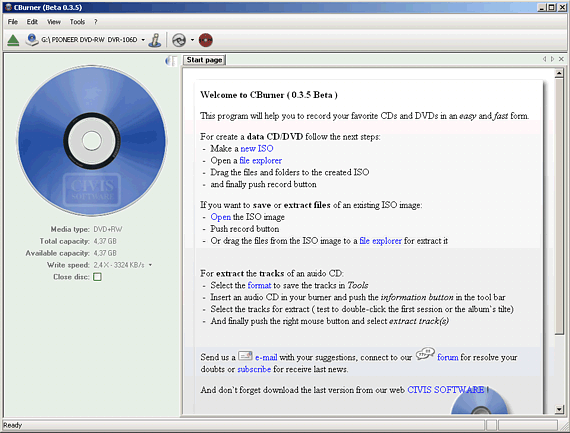The height and width of the screenshot is (433, 570).
Task: Click the envelope e-mail icon
Action: (x=245, y=356)
